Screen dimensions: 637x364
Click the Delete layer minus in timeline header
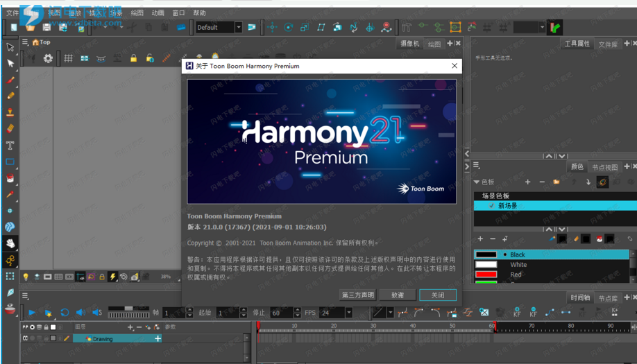(139, 327)
